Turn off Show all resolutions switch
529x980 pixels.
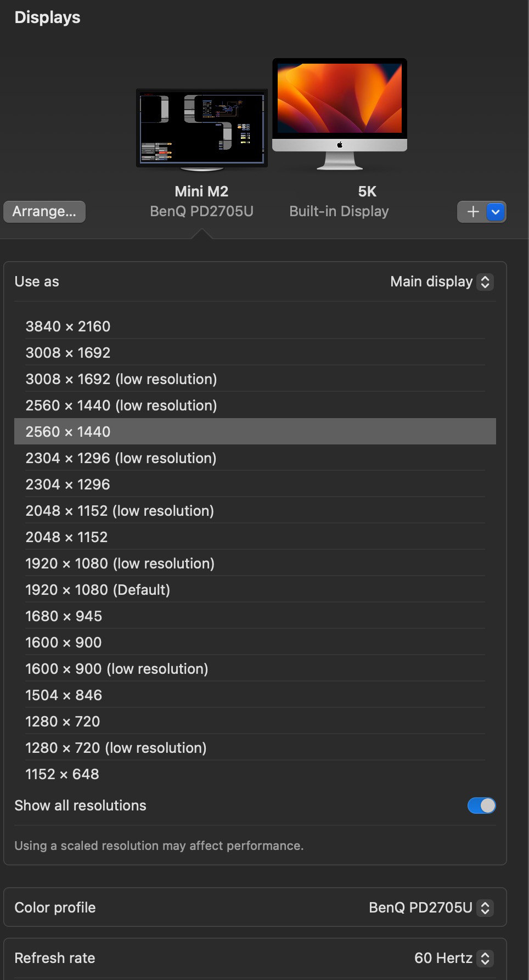point(481,806)
